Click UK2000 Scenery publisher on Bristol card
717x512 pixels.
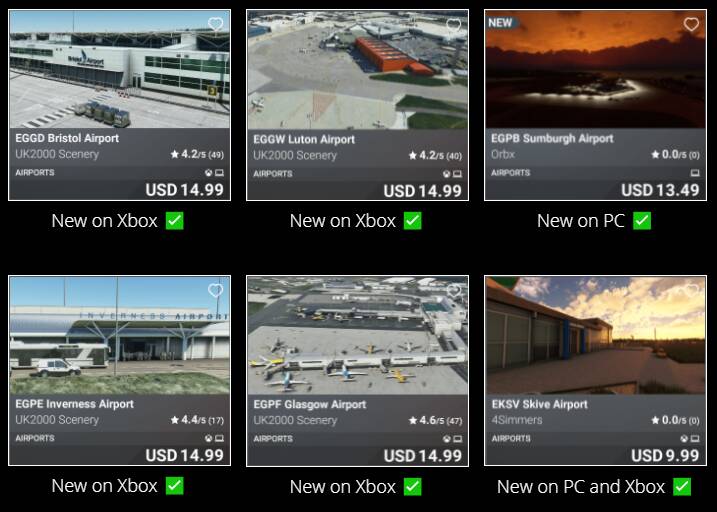(57, 154)
